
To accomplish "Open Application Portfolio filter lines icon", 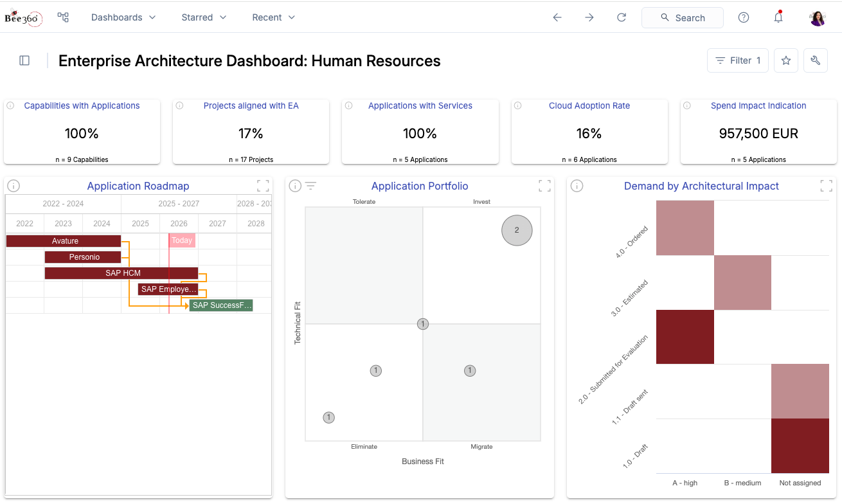I will 310,186.
